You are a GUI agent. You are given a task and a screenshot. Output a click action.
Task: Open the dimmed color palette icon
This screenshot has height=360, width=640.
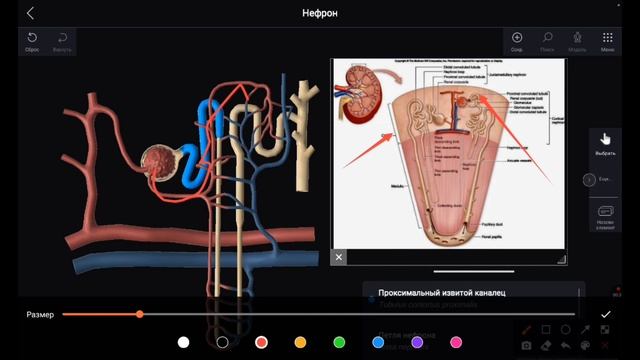585,346
